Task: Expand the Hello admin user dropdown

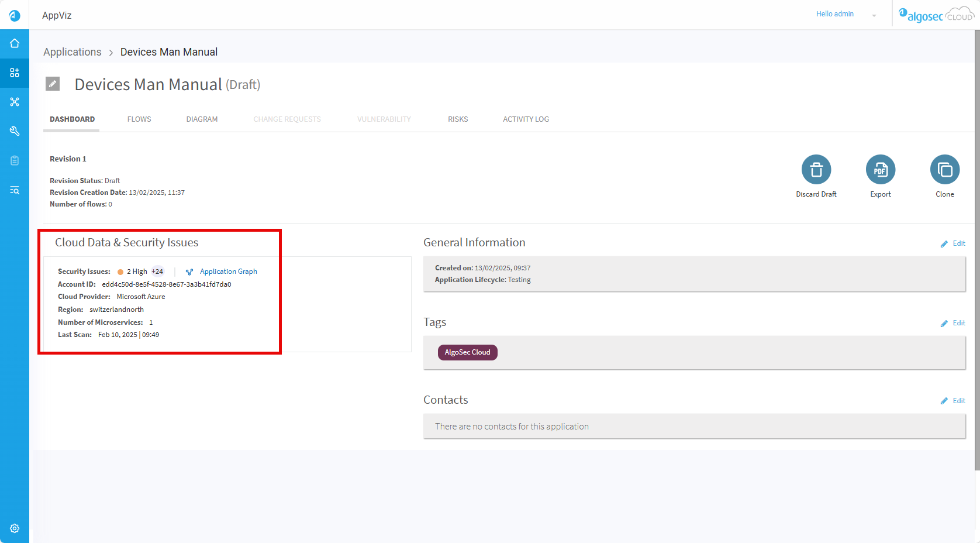Action: tap(874, 15)
